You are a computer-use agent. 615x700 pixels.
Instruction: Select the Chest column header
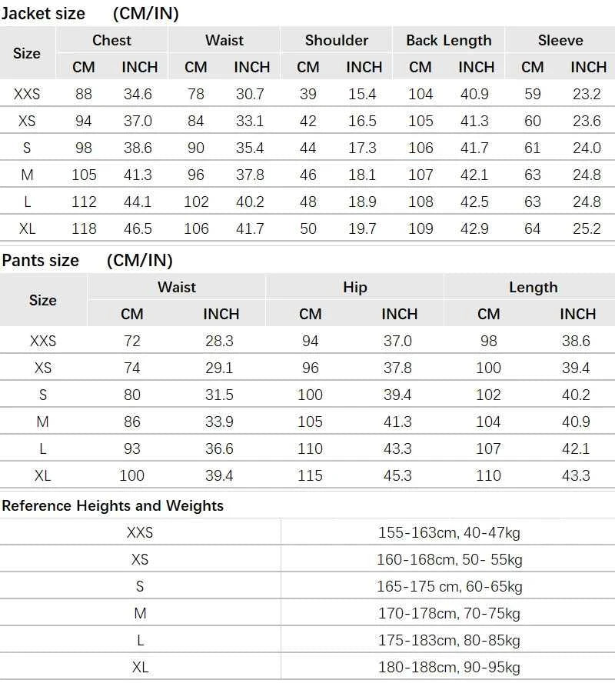111,40
